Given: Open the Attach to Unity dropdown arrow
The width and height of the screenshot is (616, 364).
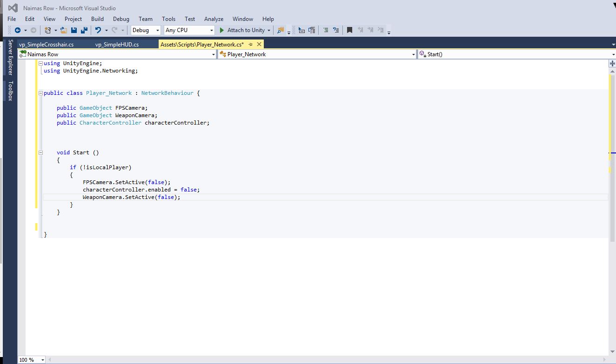Looking at the screenshot, I should [268, 31].
